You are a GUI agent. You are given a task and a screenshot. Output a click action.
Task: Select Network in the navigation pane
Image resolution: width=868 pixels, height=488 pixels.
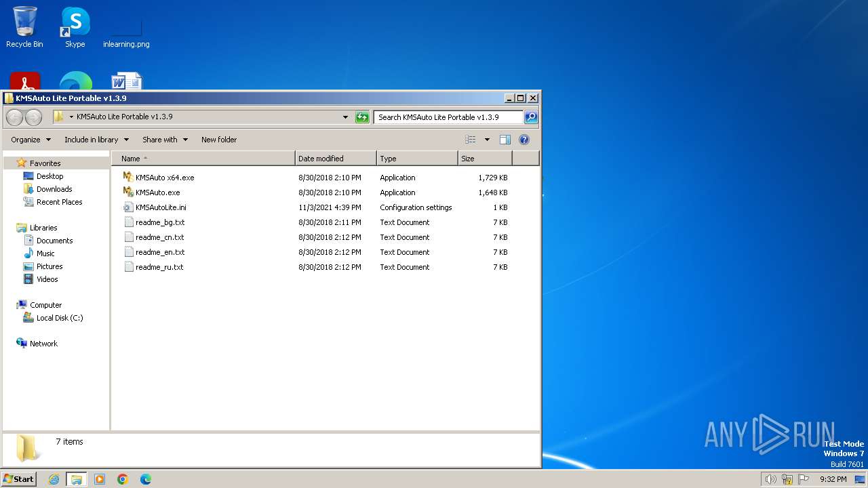(x=43, y=344)
